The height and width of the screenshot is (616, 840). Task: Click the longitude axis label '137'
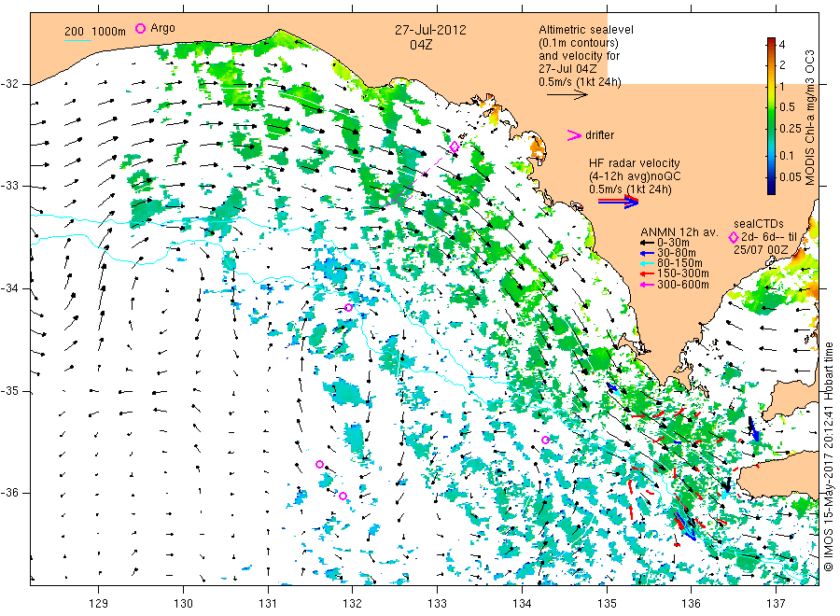[x=777, y=604]
